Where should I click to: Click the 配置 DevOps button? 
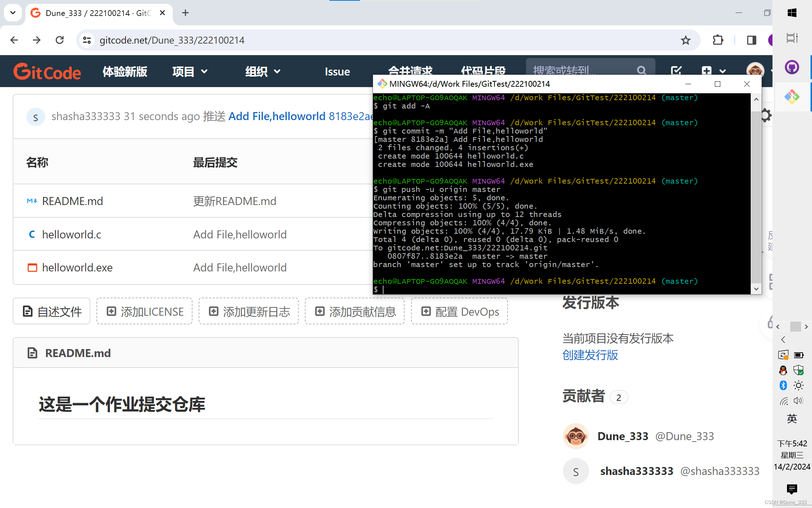(459, 311)
